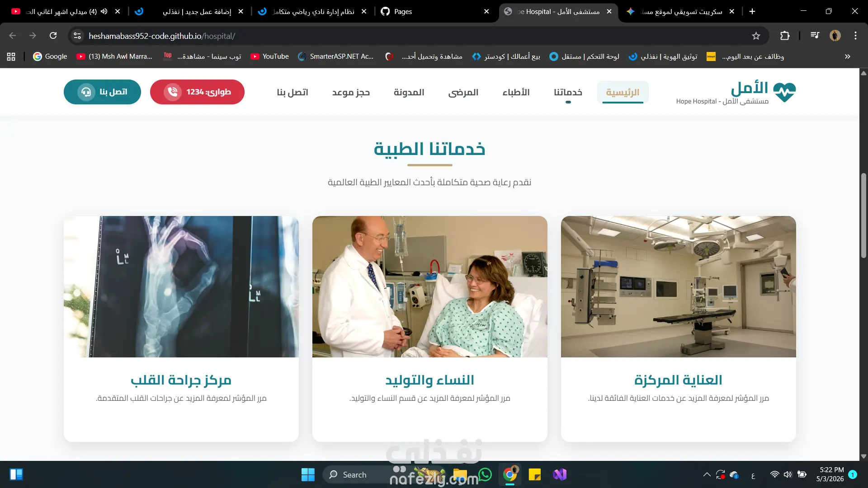Click the Hope Hospital heart logo

click(784, 92)
